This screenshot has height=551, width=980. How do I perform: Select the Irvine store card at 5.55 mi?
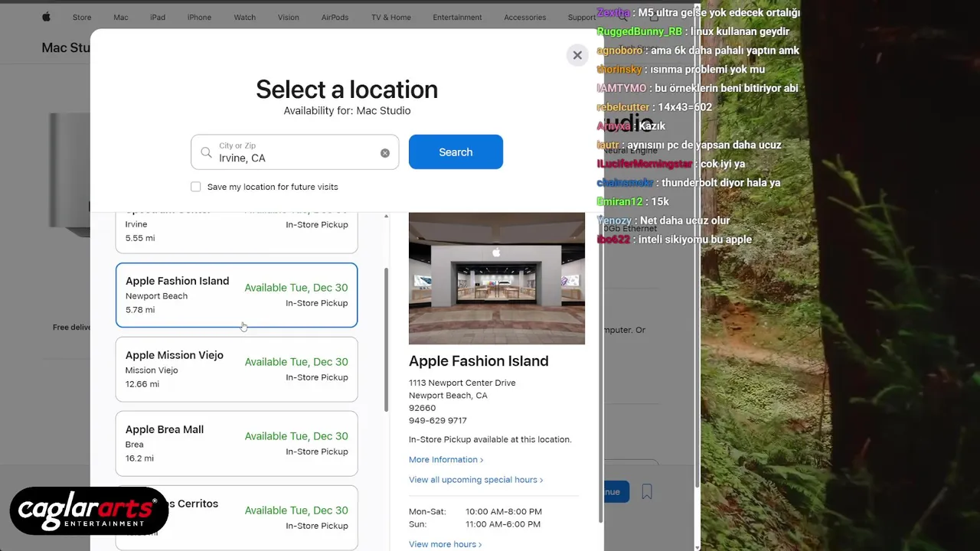click(x=237, y=232)
